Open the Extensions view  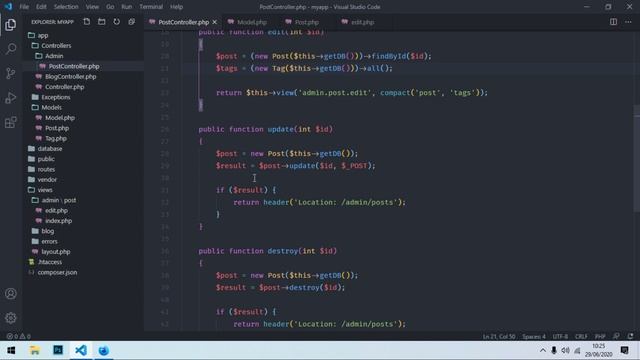(11, 122)
